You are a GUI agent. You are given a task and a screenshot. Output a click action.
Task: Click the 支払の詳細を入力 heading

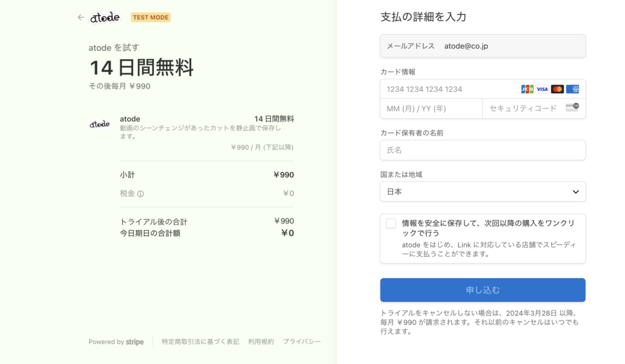[x=424, y=16]
